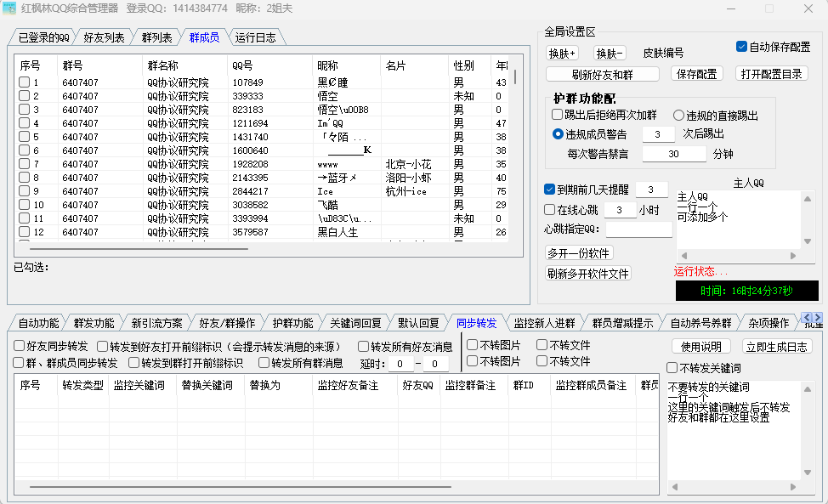Click 立即生成日志 button
Viewport: 828px width, 504px height.
[777, 346]
